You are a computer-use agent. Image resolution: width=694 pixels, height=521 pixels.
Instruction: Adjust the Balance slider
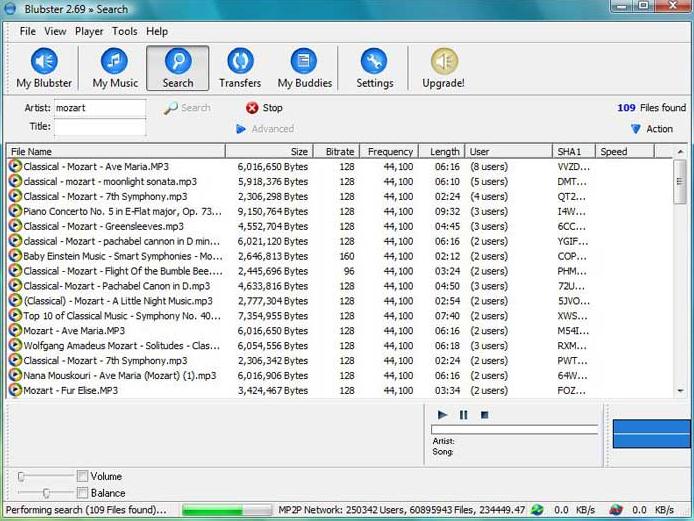pyautogui.click(x=46, y=493)
